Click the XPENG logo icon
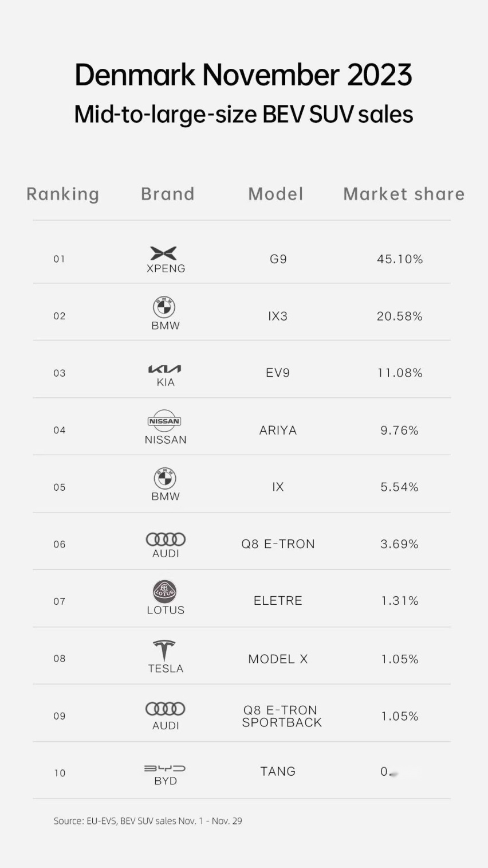Viewport: 488px width, 868px height. (x=163, y=253)
